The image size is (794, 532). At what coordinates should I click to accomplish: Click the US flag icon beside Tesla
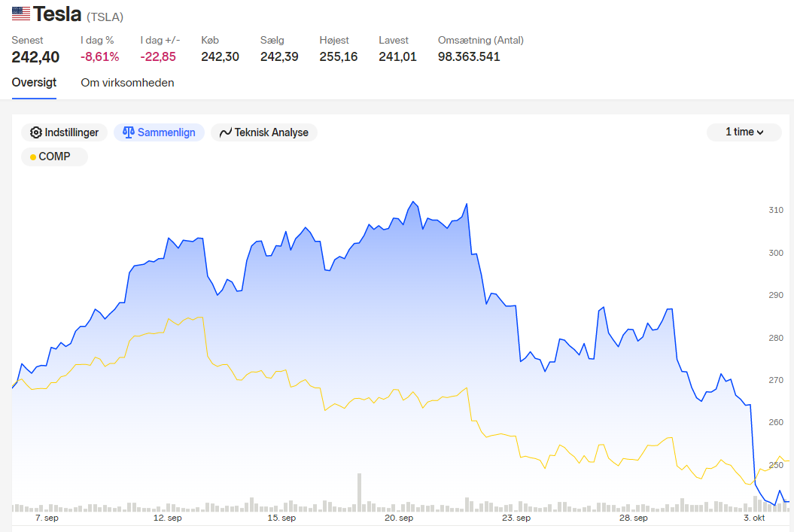(x=21, y=14)
